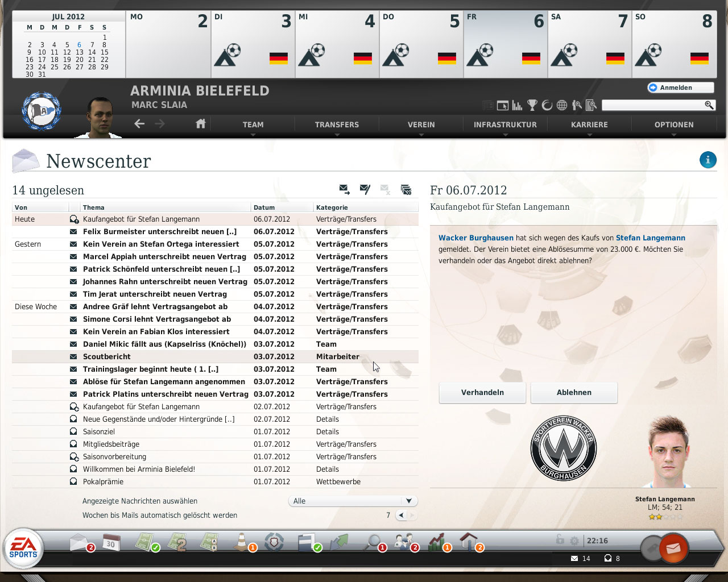Click the Ablehnen button

574,392
